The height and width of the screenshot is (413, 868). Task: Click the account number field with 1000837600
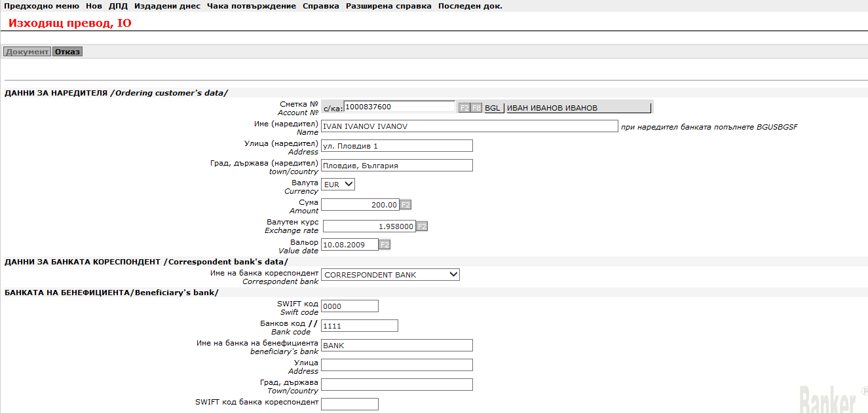(x=399, y=107)
